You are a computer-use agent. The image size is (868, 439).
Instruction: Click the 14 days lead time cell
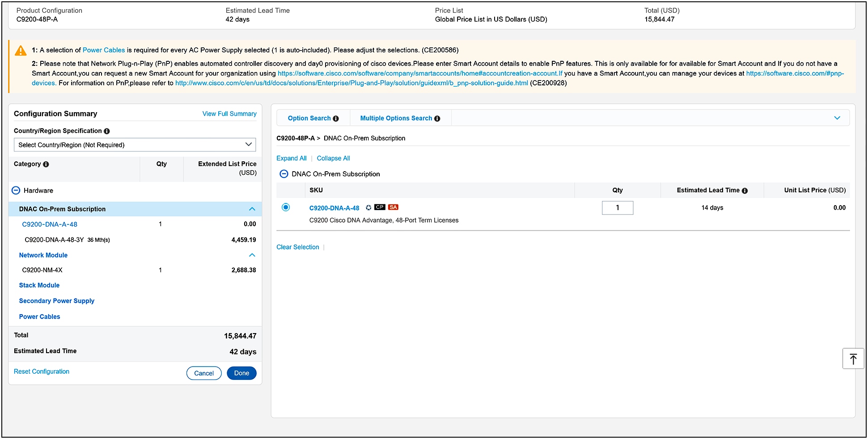point(712,208)
